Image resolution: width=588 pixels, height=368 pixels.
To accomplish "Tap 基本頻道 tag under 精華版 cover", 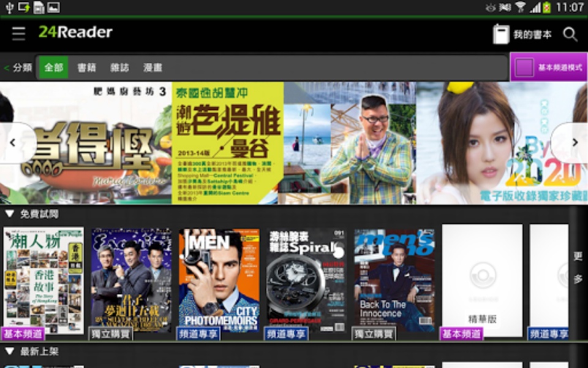I will [462, 334].
